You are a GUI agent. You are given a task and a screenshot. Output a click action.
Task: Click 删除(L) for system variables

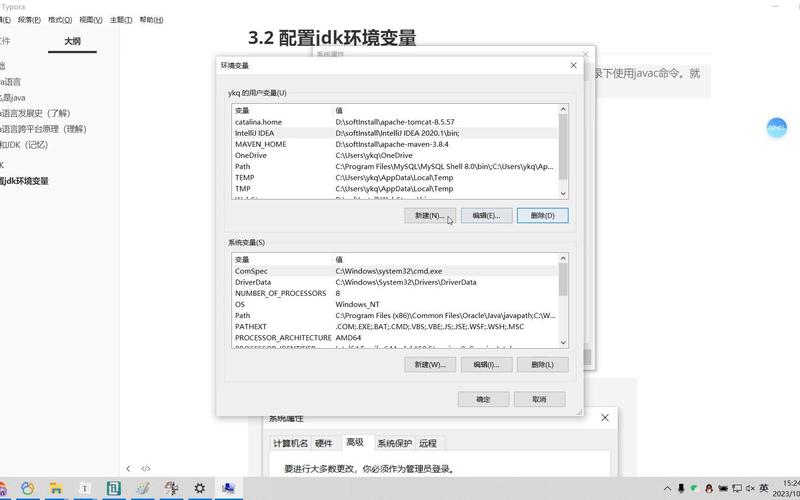pyautogui.click(x=542, y=364)
